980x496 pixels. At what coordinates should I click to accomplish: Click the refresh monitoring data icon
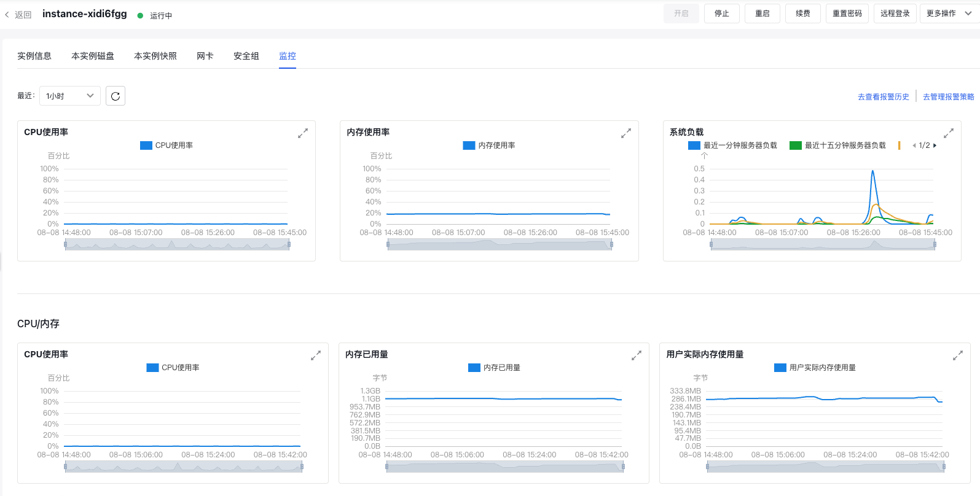[x=116, y=96]
